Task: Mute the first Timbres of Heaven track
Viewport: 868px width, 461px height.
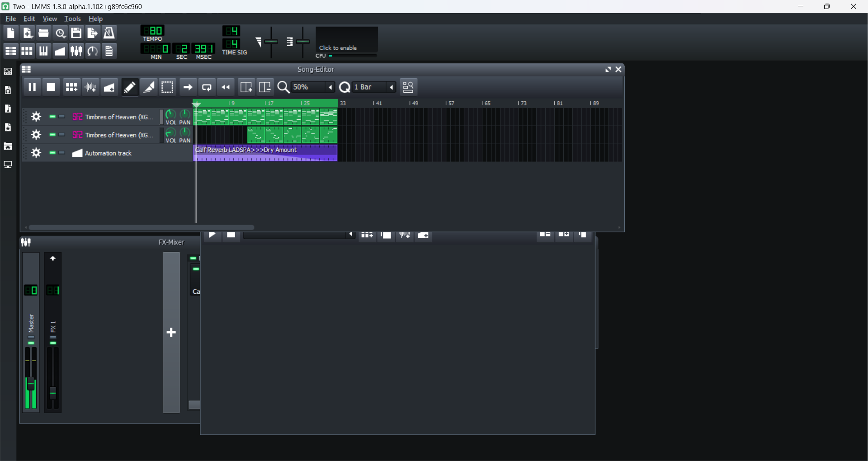Action: 52,117
